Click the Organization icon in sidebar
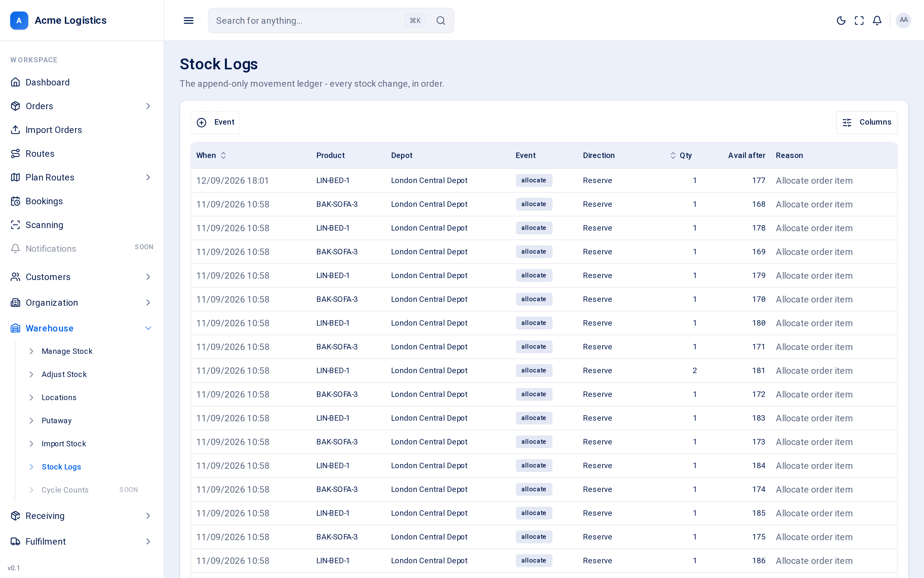 15,302
